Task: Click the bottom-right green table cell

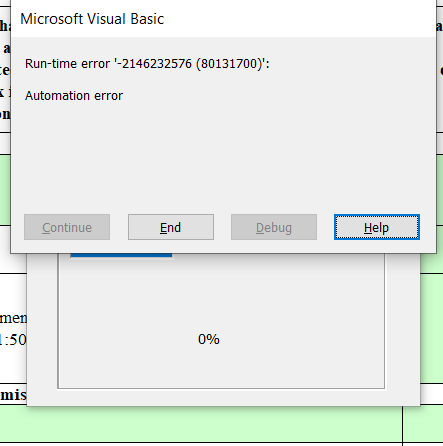Action: coord(423,424)
